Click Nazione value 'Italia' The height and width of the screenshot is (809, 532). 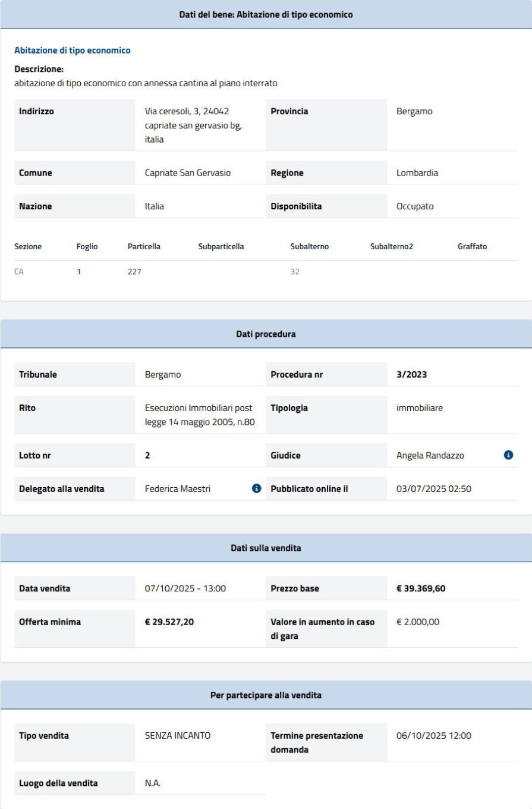pyautogui.click(x=155, y=206)
